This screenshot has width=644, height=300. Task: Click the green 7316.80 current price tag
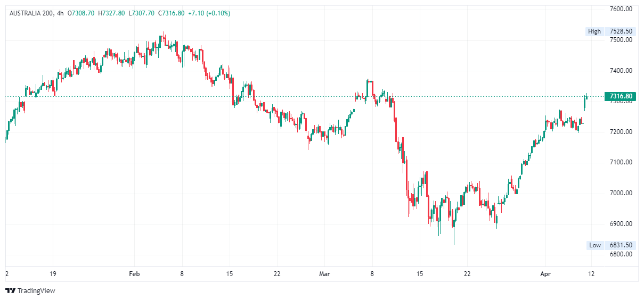point(621,96)
